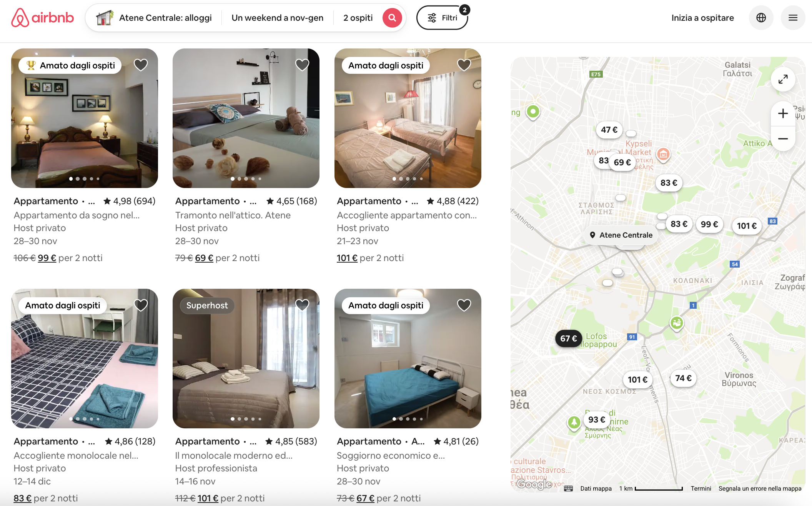The image size is (812, 506).
Task: Zoom in on the map
Action: 783,113
